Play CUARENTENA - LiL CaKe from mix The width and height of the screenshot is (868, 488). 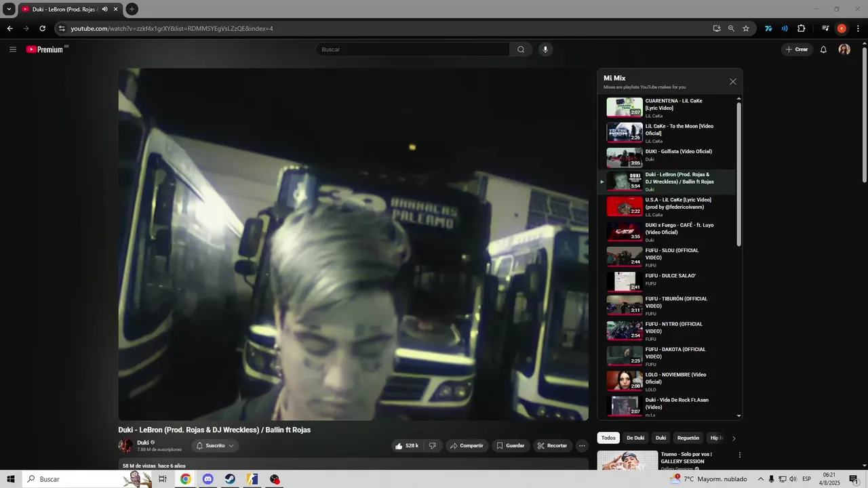tap(667, 107)
